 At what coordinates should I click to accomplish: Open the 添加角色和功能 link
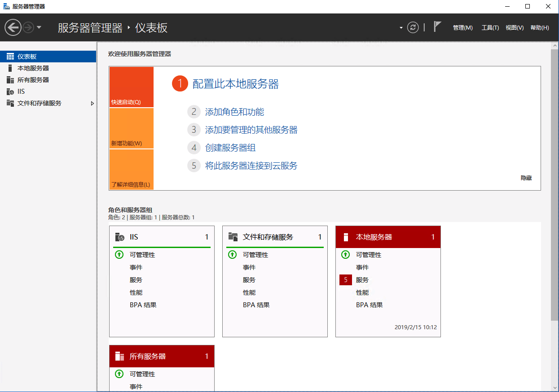click(x=234, y=112)
